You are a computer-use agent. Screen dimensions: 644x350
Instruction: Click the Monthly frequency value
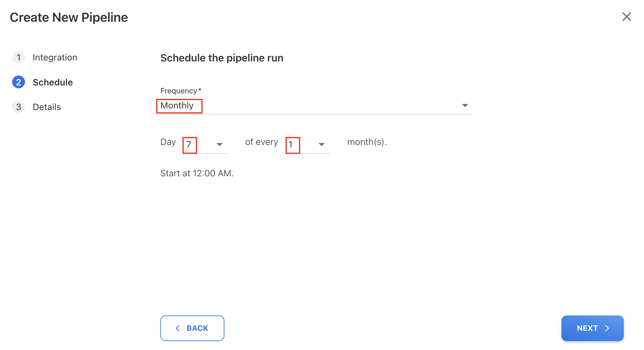(x=177, y=106)
